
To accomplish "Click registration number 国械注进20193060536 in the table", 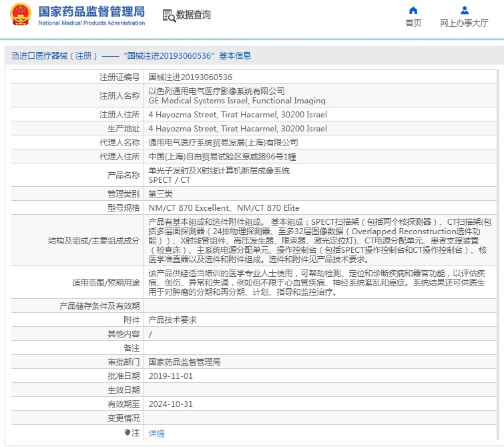I will click(x=190, y=77).
